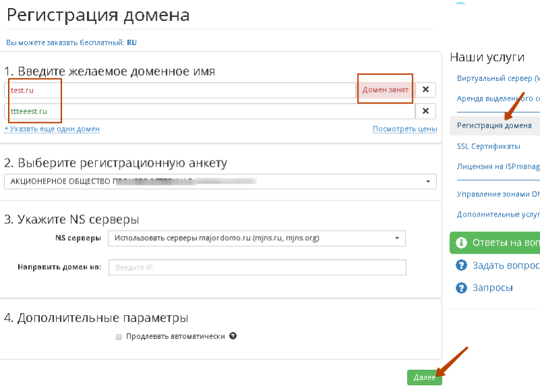Open Аренда выделенного сервера item

[498, 99]
